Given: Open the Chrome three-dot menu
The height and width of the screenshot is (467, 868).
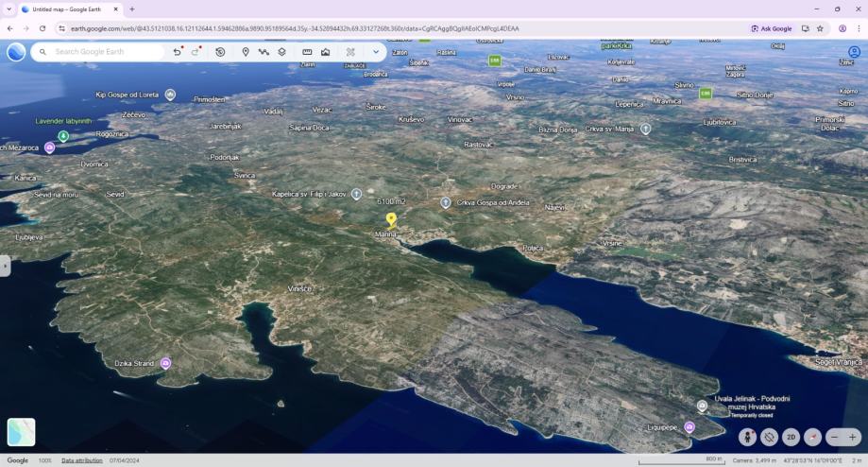Looking at the screenshot, I should (x=858, y=28).
